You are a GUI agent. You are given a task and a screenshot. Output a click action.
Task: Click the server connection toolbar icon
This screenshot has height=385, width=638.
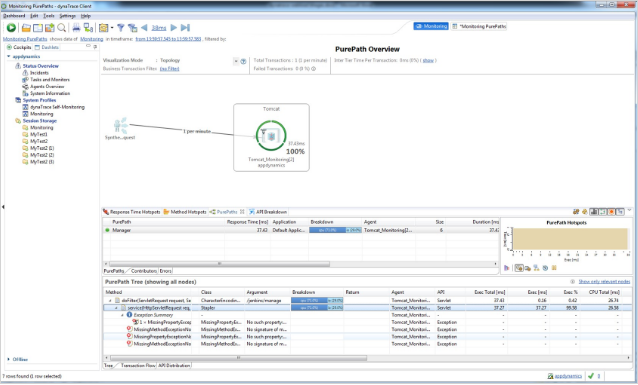click(88, 28)
